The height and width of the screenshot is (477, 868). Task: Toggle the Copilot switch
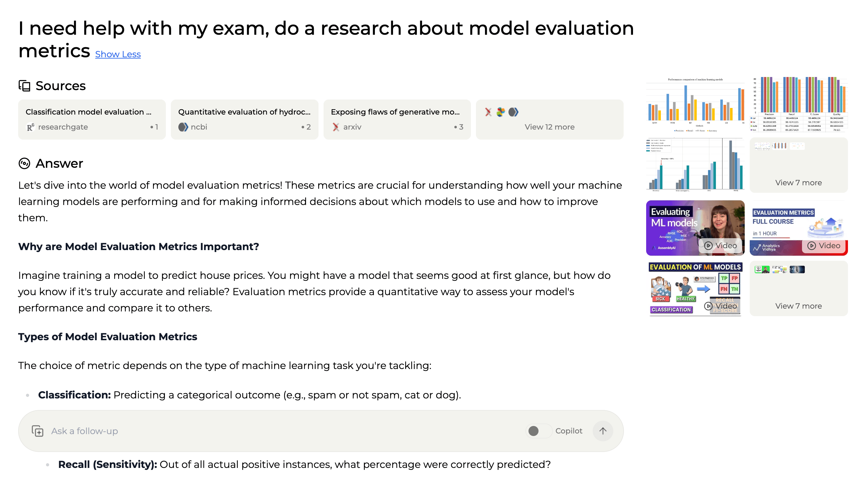[539, 431]
